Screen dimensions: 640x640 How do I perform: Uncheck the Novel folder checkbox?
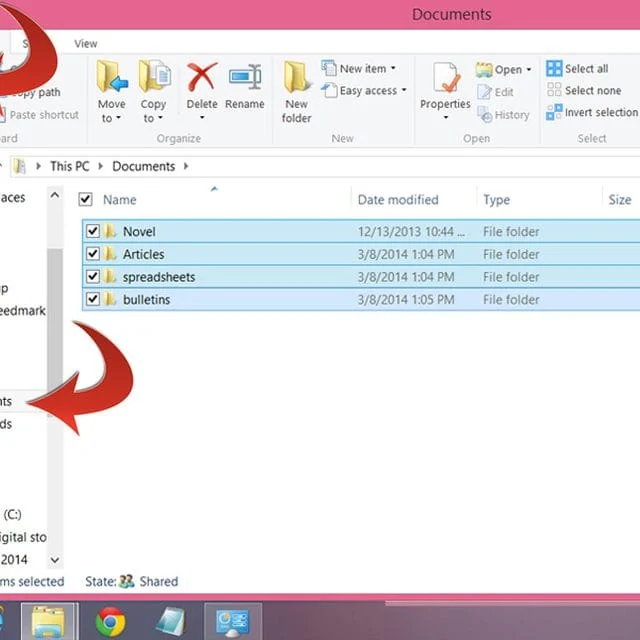pyautogui.click(x=93, y=231)
